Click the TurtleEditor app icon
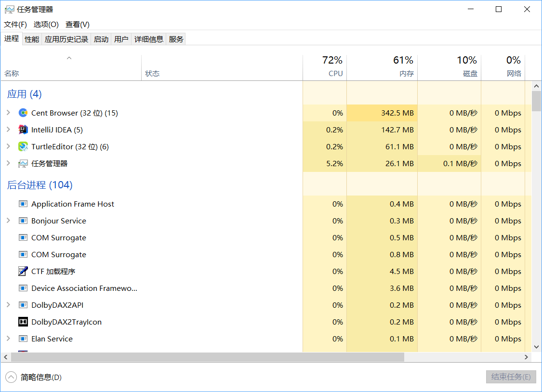 point(23,147)
